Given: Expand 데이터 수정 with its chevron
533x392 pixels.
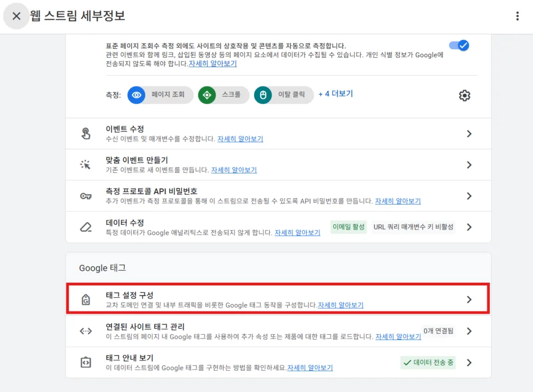Looking at the screenshot, I should [x=469, y=227].
